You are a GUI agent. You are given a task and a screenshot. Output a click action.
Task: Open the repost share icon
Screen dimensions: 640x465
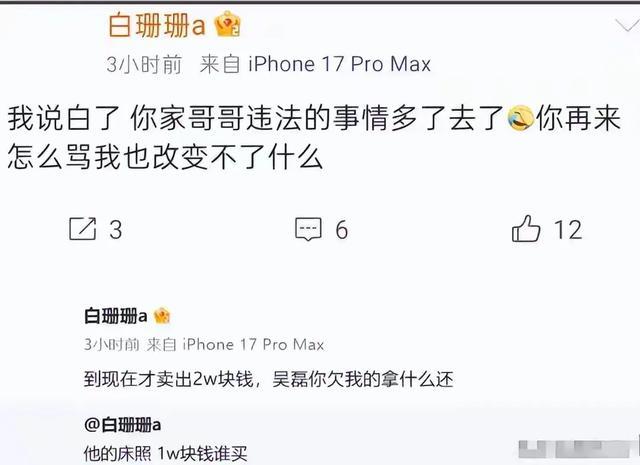tap(82, 229)
